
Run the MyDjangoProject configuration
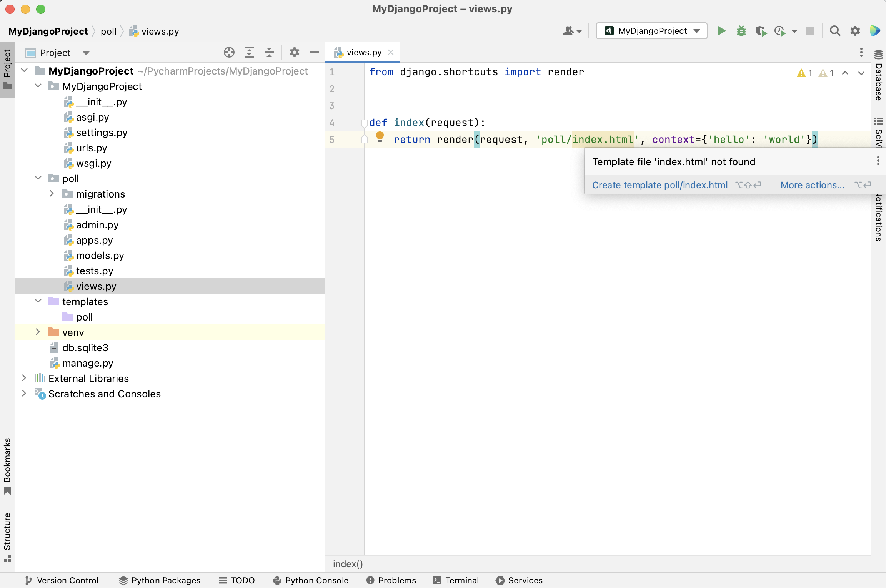coord(721,31)
